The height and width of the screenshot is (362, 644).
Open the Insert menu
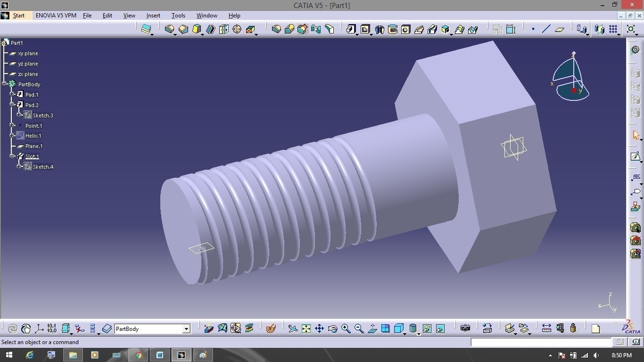click(x=153, y=16)
